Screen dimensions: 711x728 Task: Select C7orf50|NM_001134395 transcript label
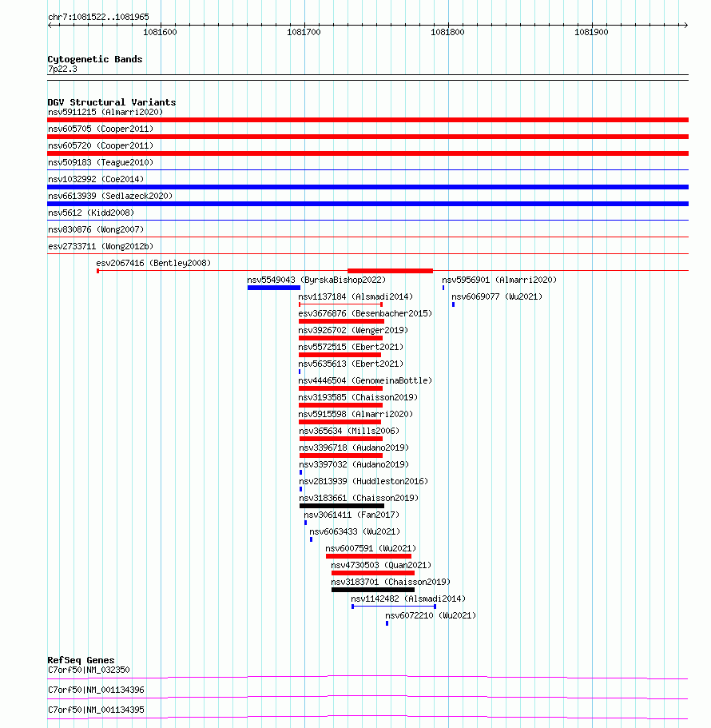(96, 710)
